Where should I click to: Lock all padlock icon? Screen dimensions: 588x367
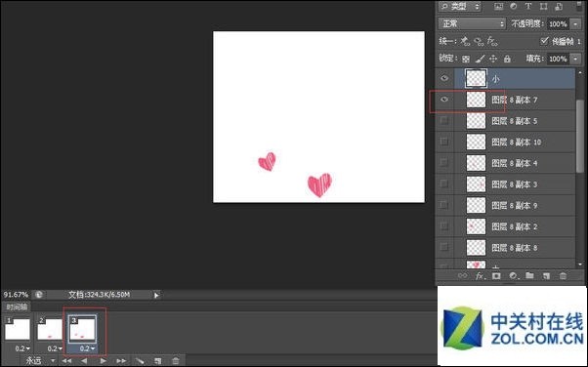coord(507,59)
